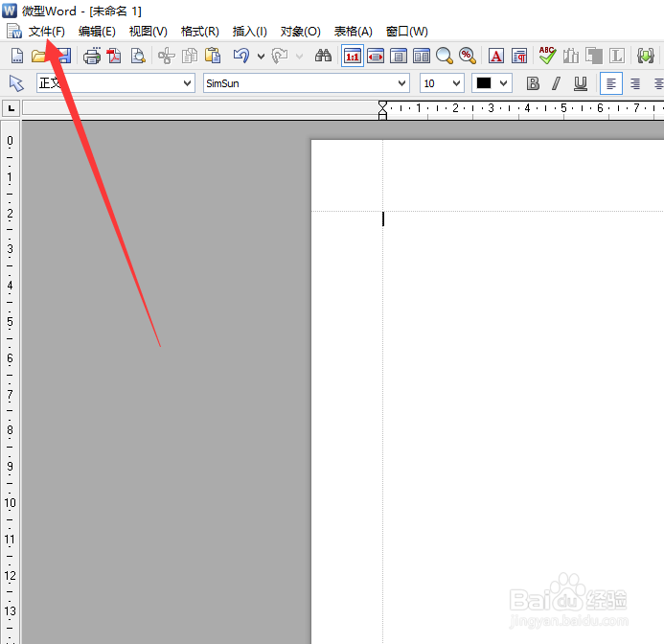This screenshot has height=644, width=664.
Task: Click the green arrow braces field icon
Action: [646, 56]
